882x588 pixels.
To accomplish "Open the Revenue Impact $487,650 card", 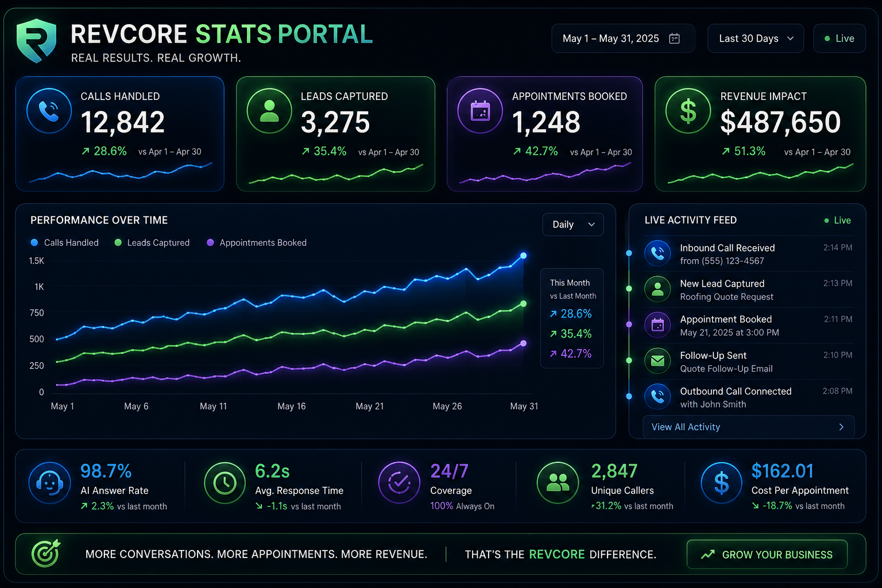I will pos(760,134).
